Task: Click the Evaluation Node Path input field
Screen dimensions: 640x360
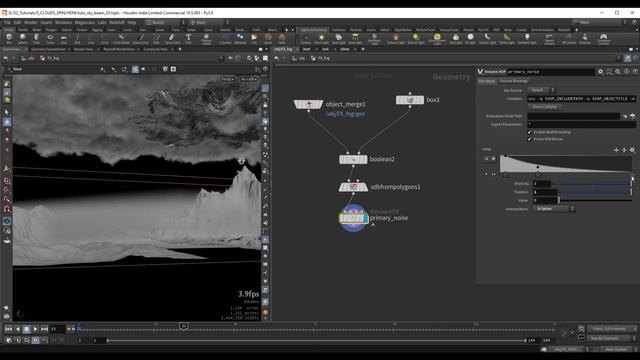Action: pos(573,116)
